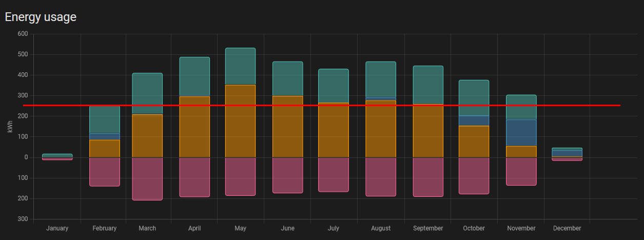Select January's small teal bar

pyautogui.click(x=57, y=155)
